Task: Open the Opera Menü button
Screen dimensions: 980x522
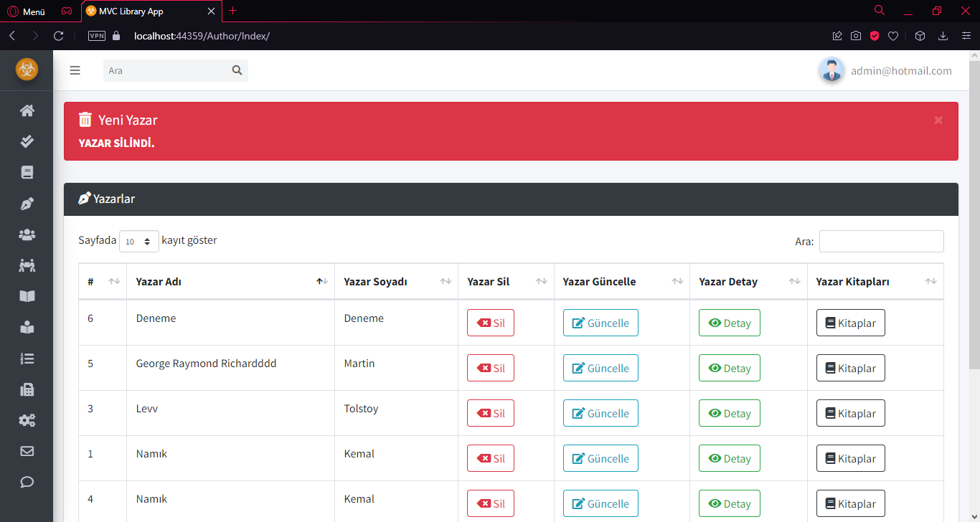Action: coord(27,11)
